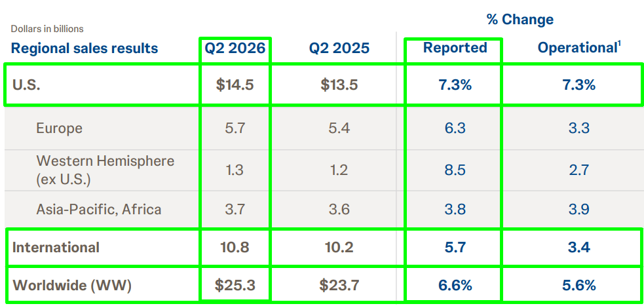Click the 6.6% worldwide reported change
Image resolution: width=644 pixels, height=306 pixels.
point(455,285)
